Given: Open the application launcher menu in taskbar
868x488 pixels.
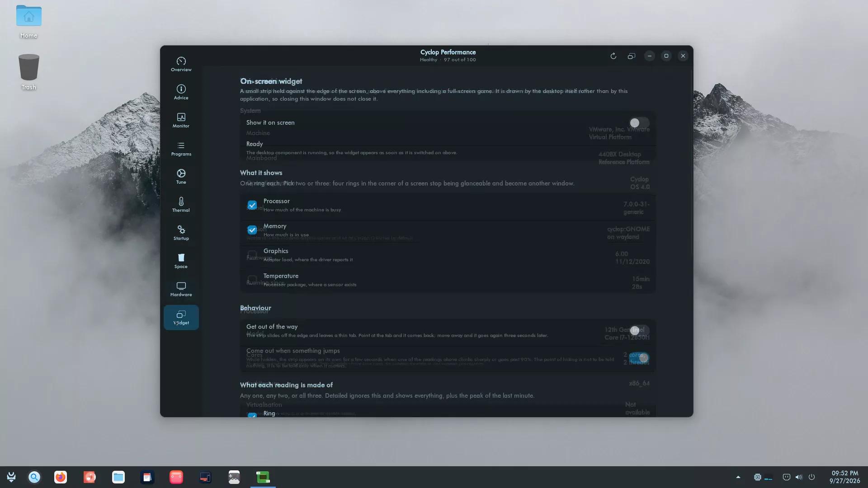Looking at the screenshot, I should [11, 477].
